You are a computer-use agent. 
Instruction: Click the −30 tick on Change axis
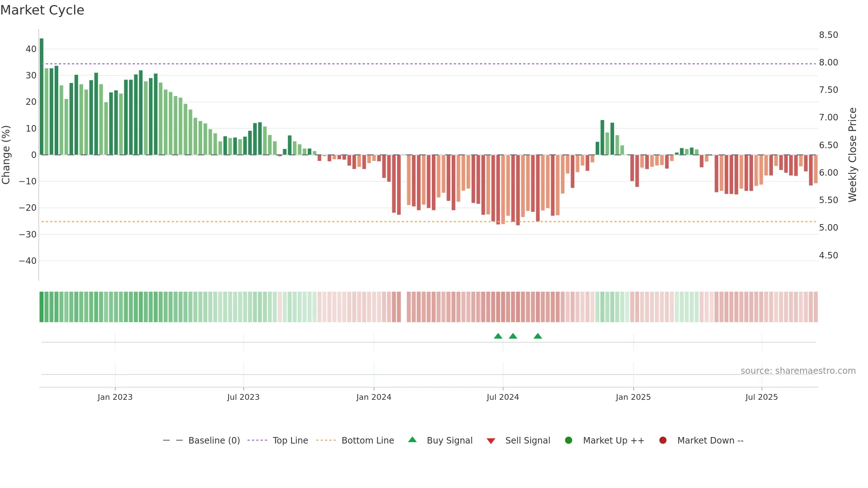pos(27,234)
